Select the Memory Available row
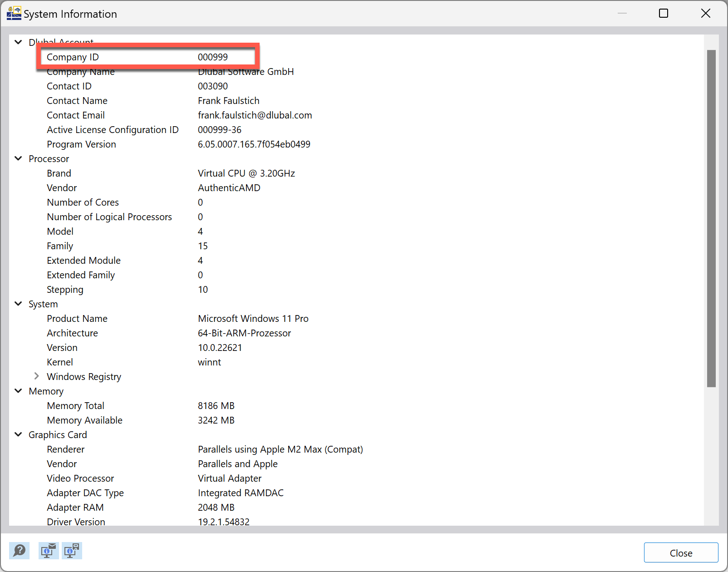 pos(356,420)
